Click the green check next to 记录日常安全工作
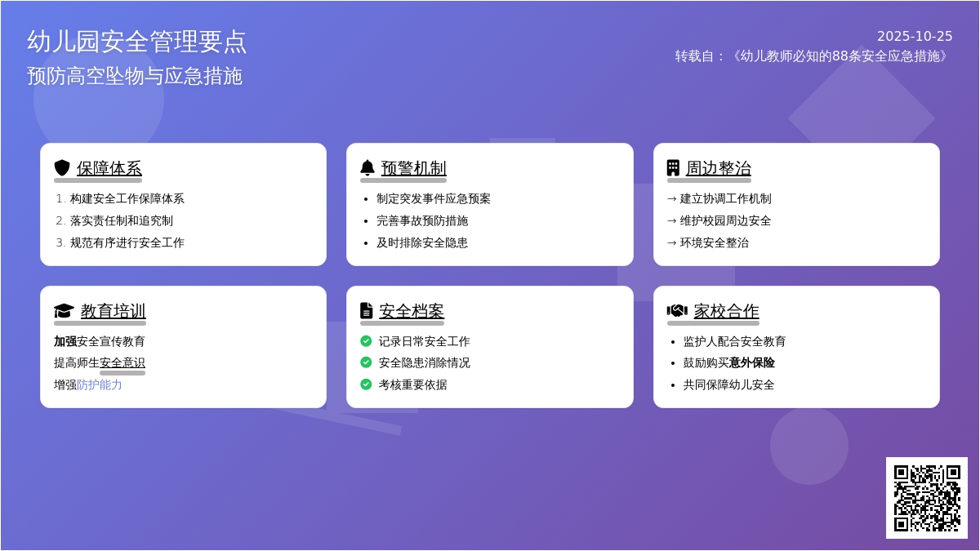The height and width of the screenshot is (551, 980). (x=366, y=341)
